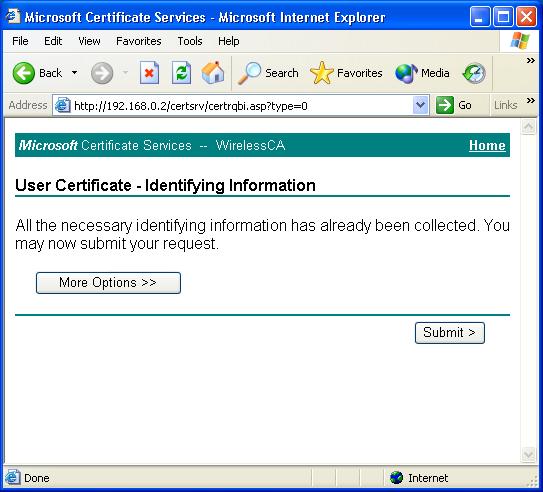Go to the Home page house icon
Image resolution: width=543 pixels, height=492 pixels.
click(x=213, y=73)
